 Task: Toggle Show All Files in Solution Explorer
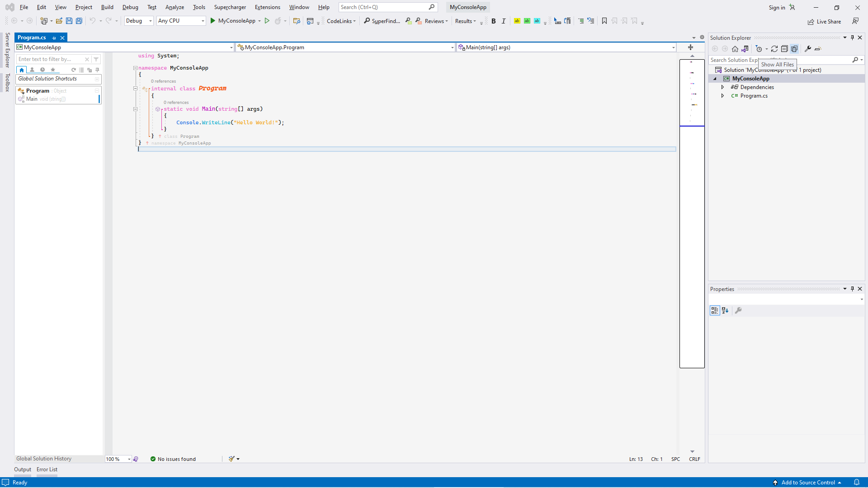pyautogui.click(x=794, y=49)
